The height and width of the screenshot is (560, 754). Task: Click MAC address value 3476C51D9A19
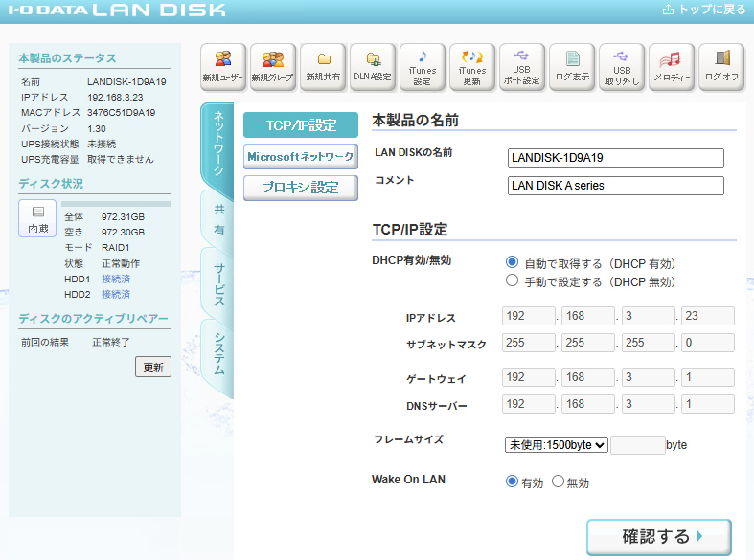pyautogui.click(x=121, y=112)
